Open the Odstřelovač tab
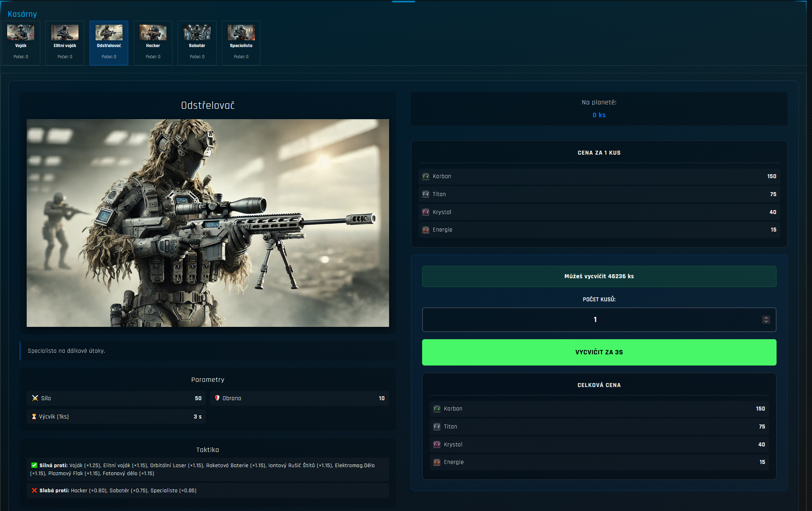Screen dimensions: 812x511 pos(109,43)
